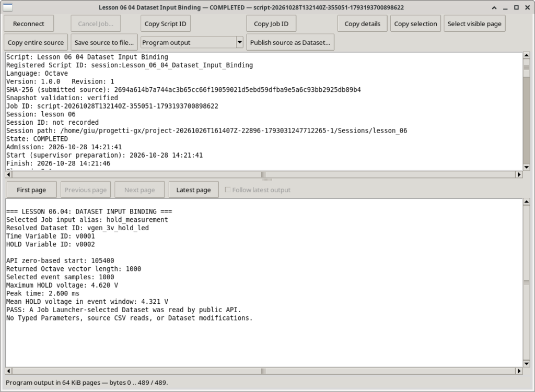Click details pane scroll up arrow
This screenshot has height=392, width=535.
click(527, 55)
